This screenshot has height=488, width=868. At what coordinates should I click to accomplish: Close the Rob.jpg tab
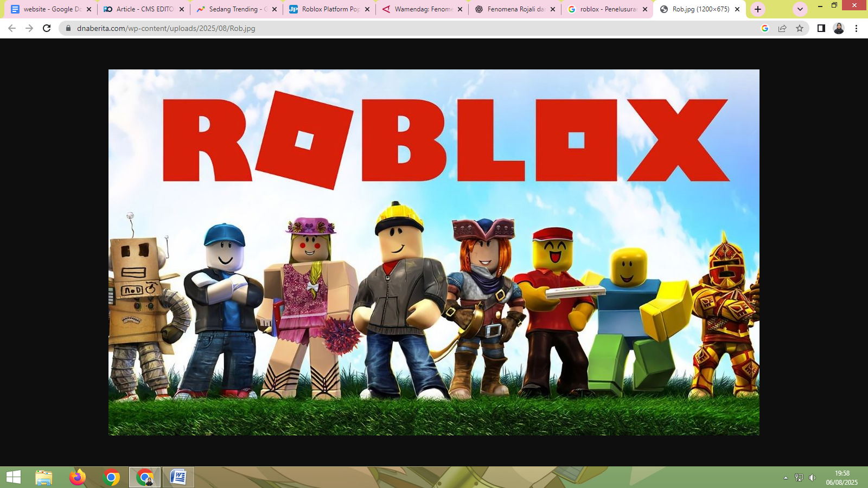pos(737,9)
